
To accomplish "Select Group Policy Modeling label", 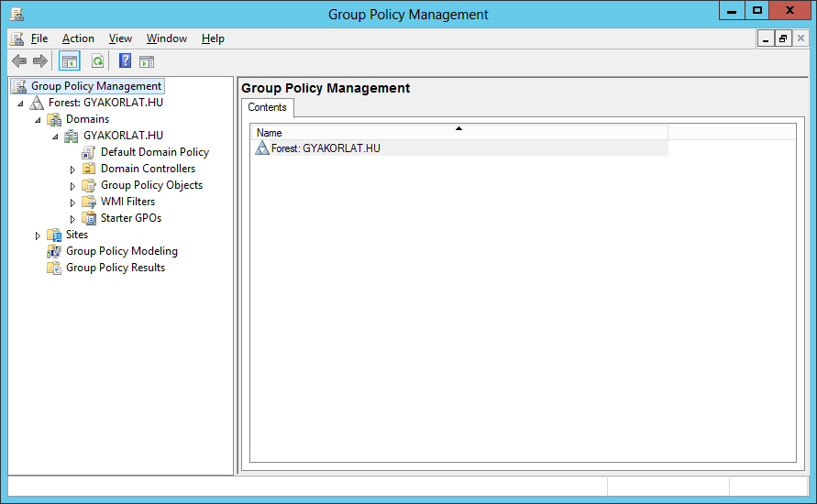I will (122, 251).
